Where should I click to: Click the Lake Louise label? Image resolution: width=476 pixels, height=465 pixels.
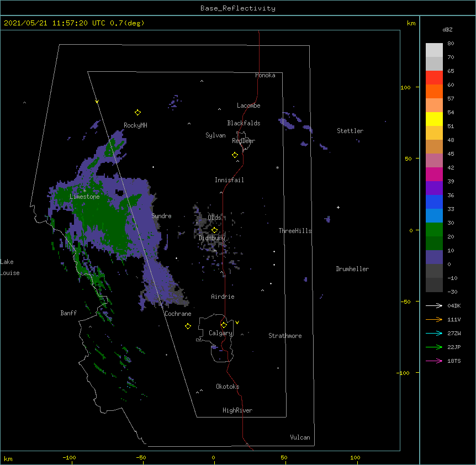coord(10,267)
